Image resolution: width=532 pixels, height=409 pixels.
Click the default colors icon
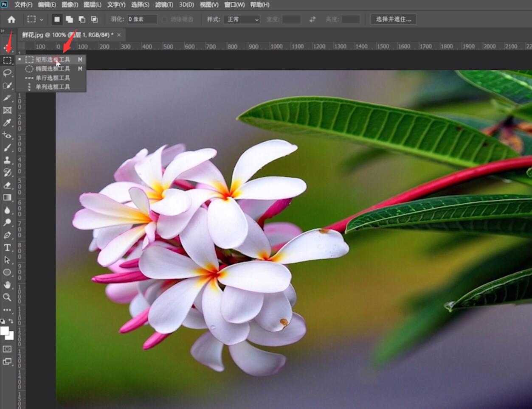click(x=3, y=322)
